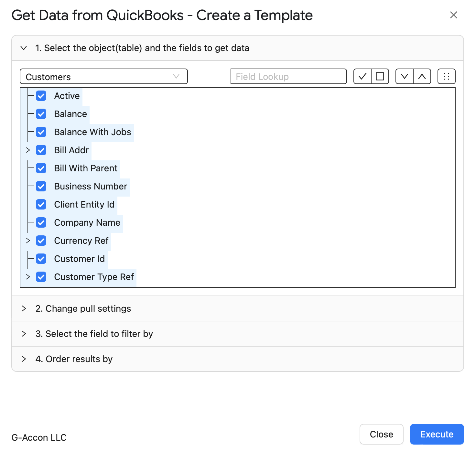Toggle the Bill With Parent checkbox
476x452 pixels.
click(x=41, y=168)
